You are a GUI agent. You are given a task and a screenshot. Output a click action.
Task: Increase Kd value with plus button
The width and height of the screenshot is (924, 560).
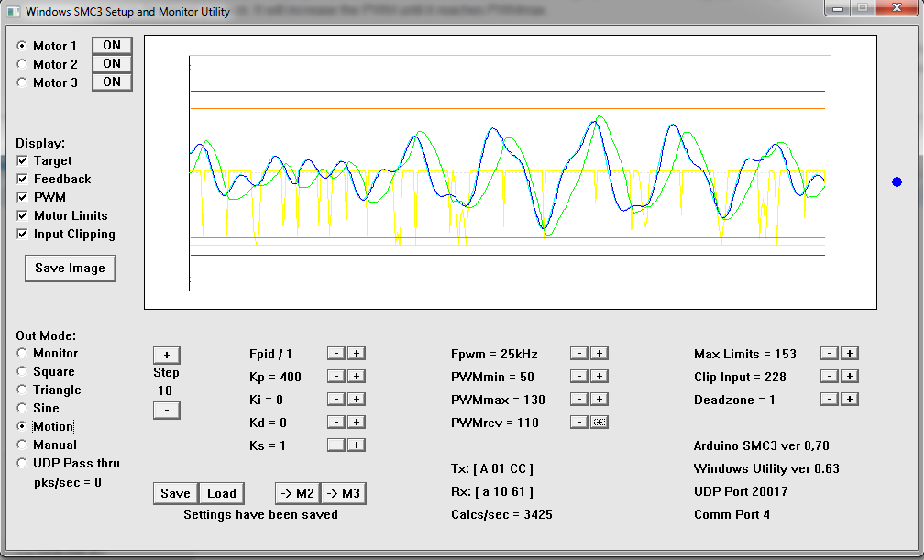(x=357, y=423)
